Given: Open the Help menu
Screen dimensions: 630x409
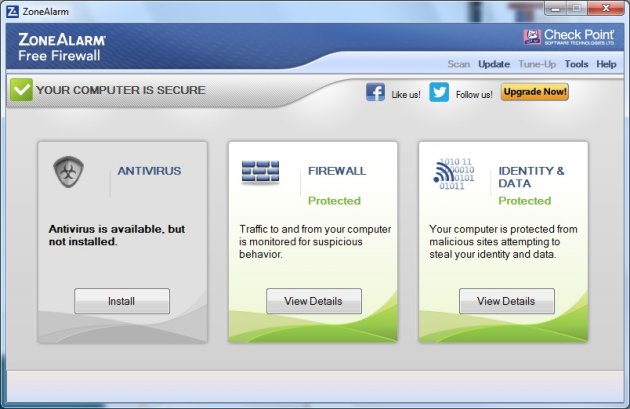Looking at the screenshot, I should click(x=606, y=64).
